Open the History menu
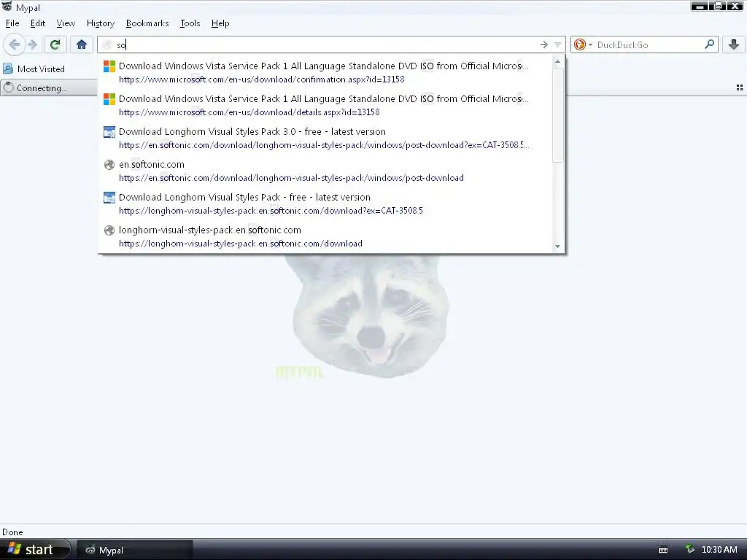Screen dimensions: 747x560 tap(101, 23)
